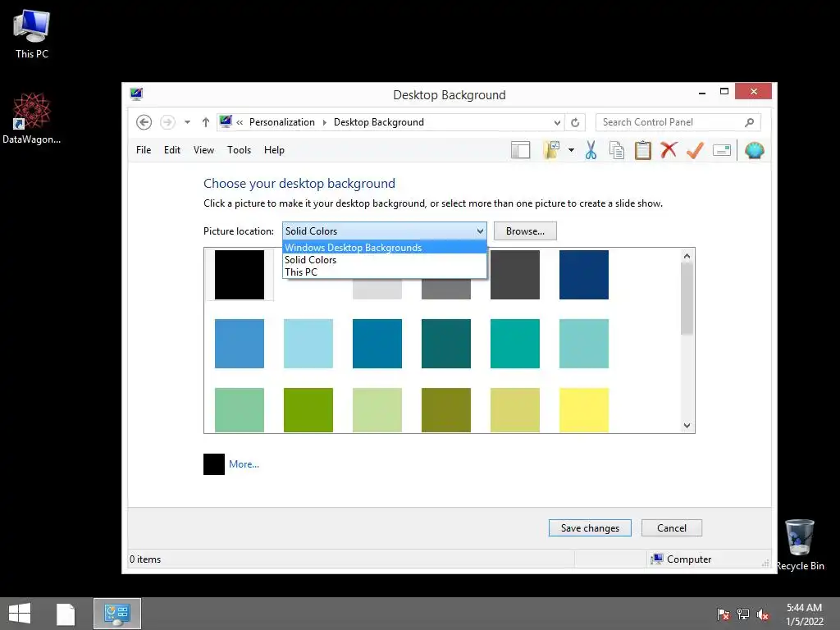This screenshot has height=630, width=840.
Task: Click the Cancel button
Action: [x=671, y=527]
